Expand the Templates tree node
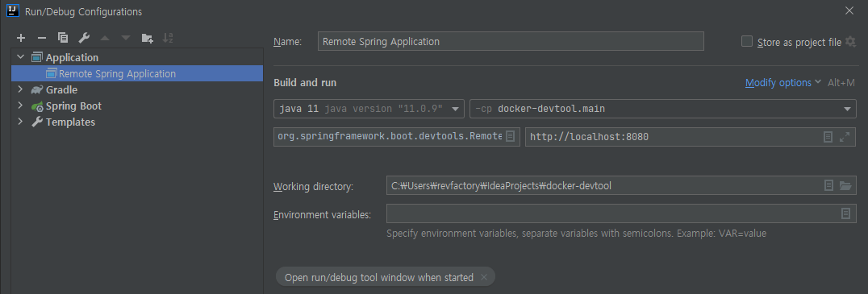 pyautogui.click(x=21, y=122)
